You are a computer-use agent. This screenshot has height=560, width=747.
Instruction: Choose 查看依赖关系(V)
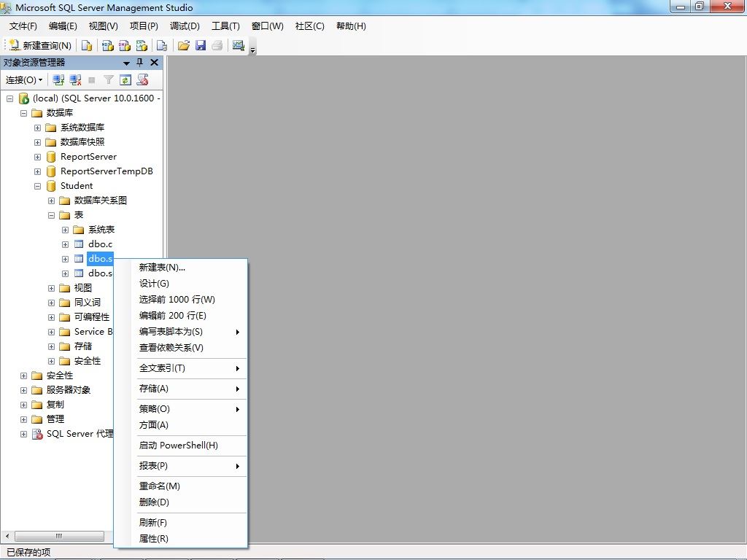coord(189,348)
